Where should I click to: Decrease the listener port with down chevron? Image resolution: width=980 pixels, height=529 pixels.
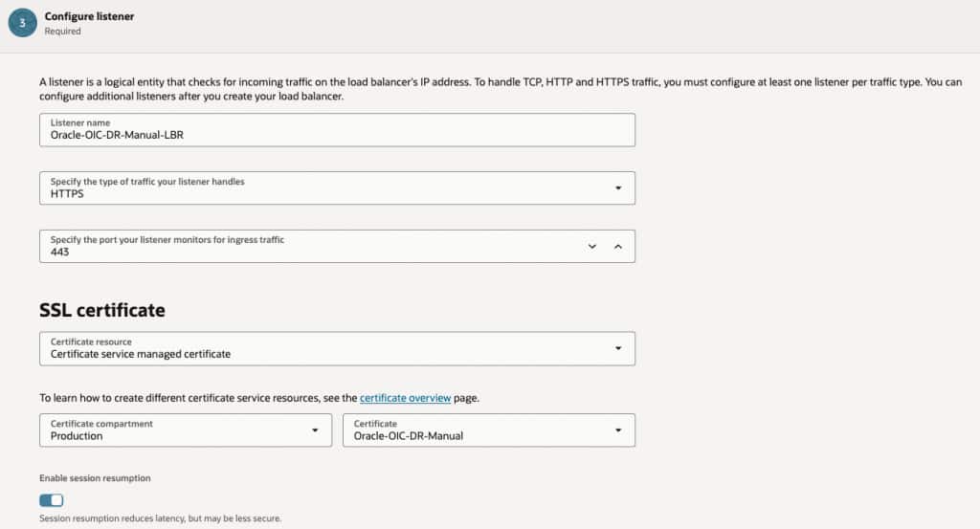592,246
